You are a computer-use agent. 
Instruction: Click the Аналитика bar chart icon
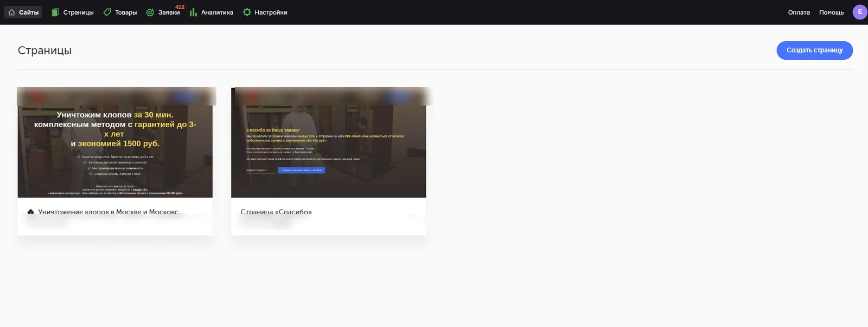193,12
